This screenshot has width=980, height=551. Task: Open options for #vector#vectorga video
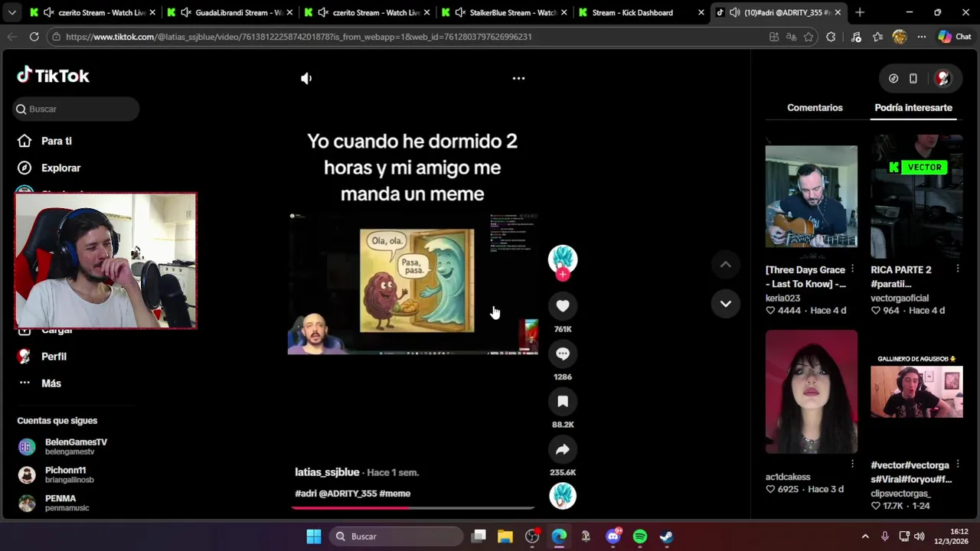(958, 464)
